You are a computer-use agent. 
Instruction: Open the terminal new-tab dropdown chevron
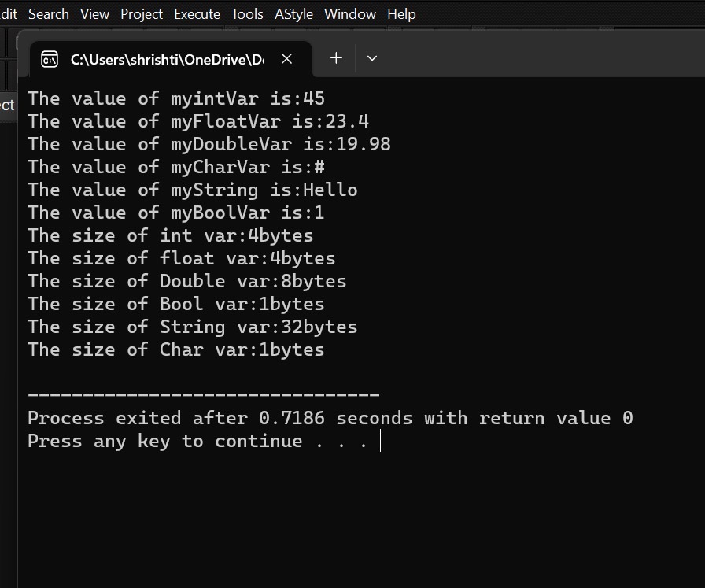[372, 57]
